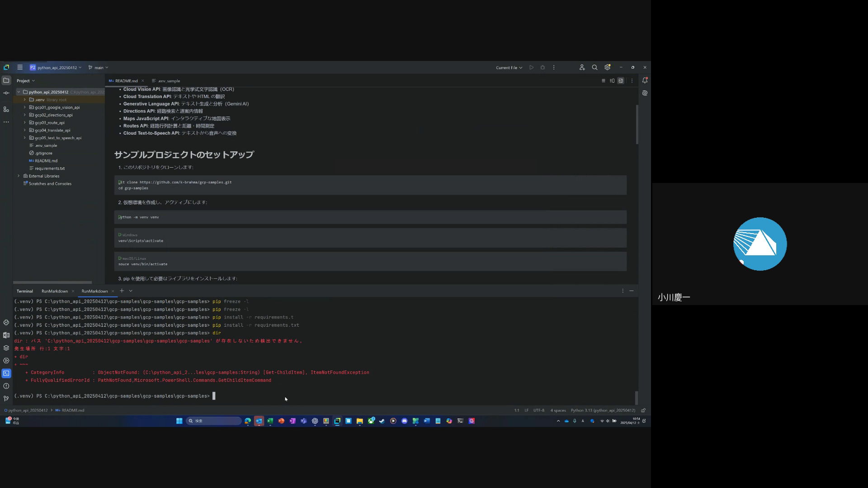Screen dimensions: 868x488
Task: Expand the gcp01_google_vision_api folder
Action: 25,108
